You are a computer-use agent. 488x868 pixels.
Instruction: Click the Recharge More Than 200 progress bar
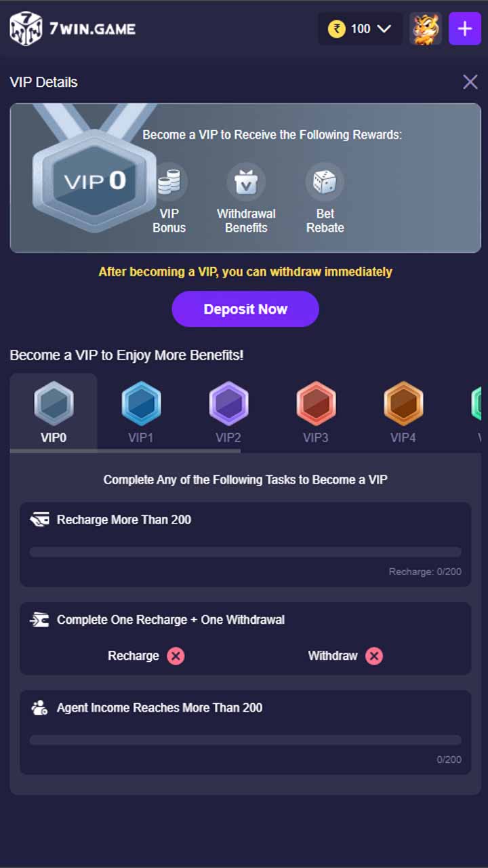[x=245, y=552]
